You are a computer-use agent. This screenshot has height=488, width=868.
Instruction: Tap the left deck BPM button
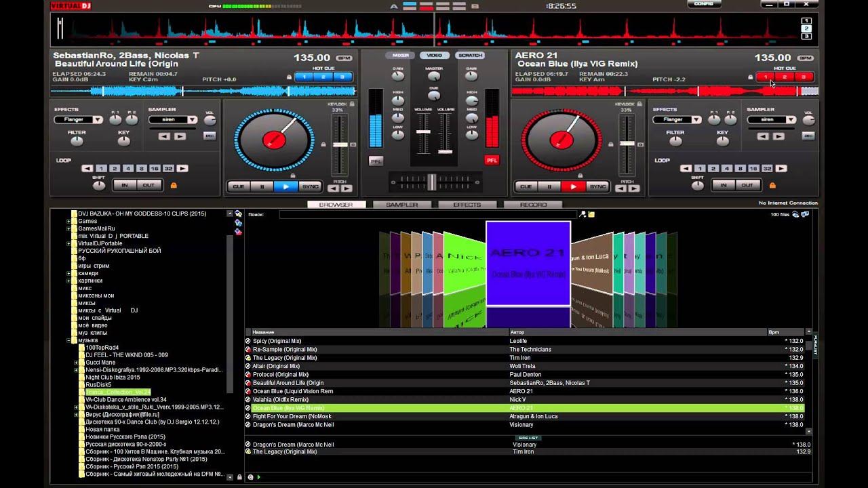pos(344,58)
